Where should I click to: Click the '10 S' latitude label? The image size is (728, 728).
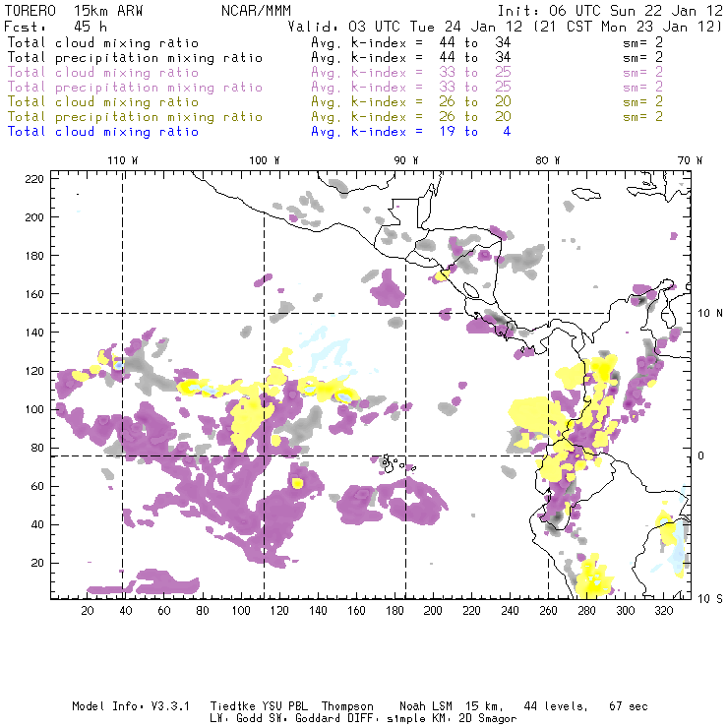pyautogui.click(x=710, y=599)
